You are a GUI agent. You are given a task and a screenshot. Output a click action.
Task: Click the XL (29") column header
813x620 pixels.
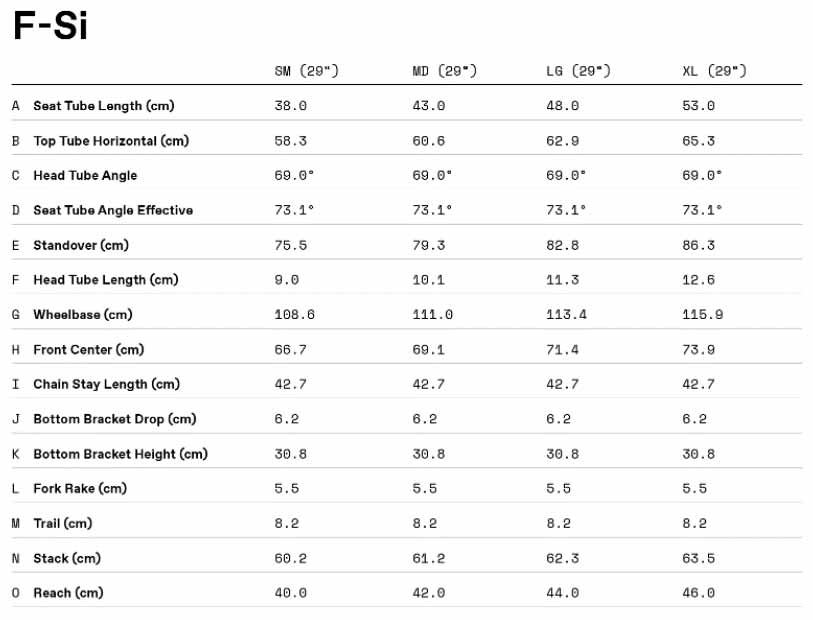click(714, 71)
